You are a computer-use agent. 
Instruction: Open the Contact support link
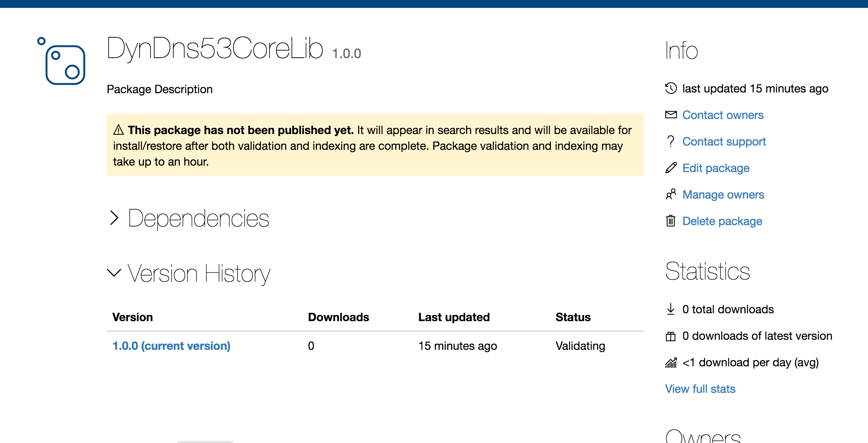point(724,142)
